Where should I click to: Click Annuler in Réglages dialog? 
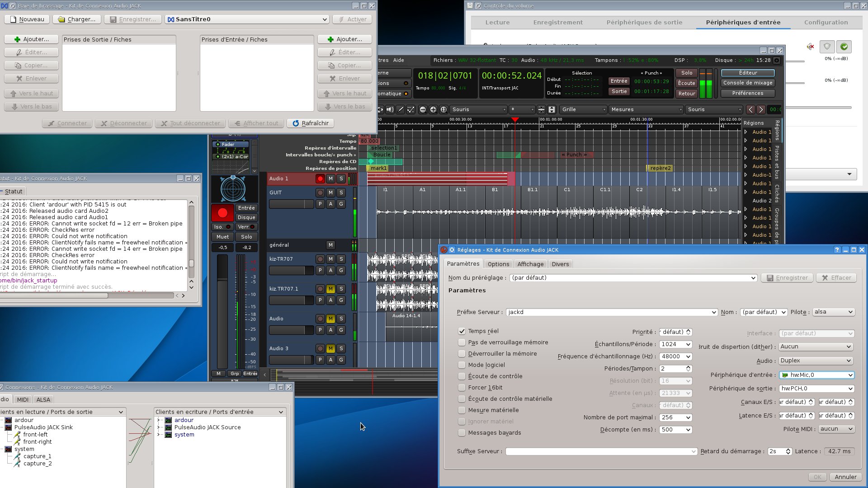click(845, 477)
